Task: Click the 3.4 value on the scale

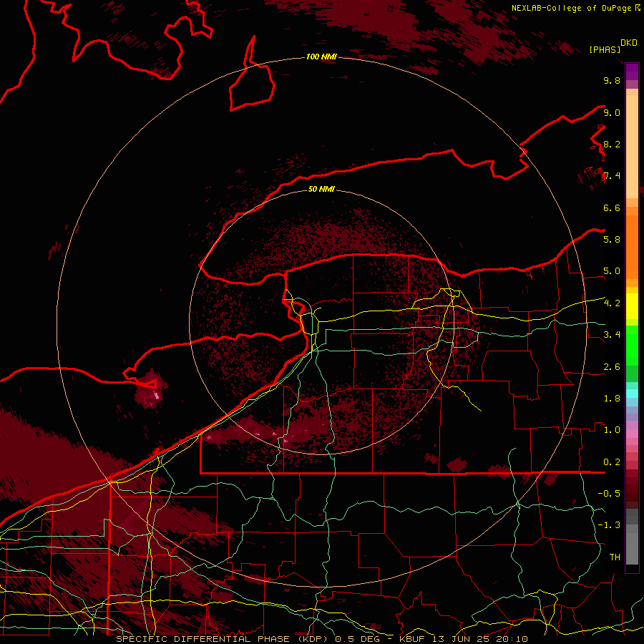Action: [611, 335]
